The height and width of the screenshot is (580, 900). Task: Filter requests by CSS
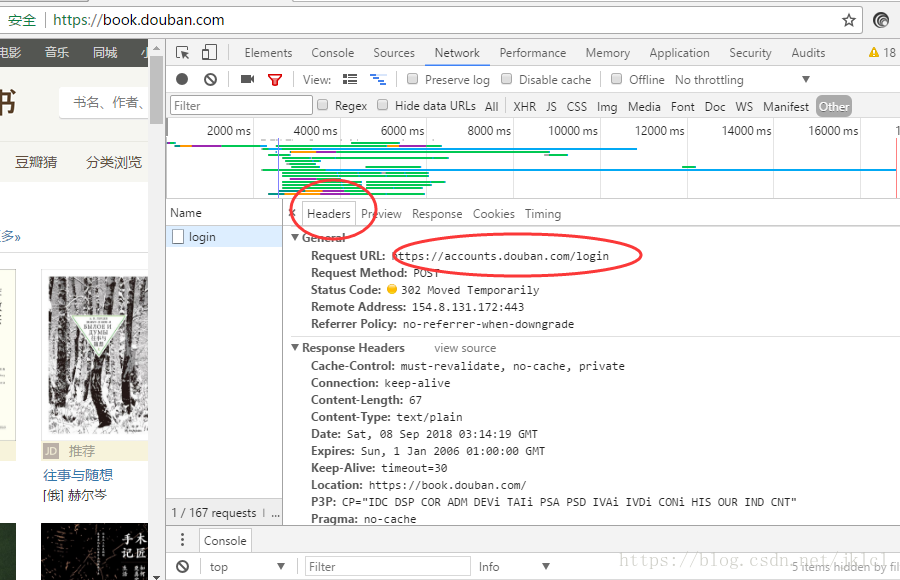(576, 106)
